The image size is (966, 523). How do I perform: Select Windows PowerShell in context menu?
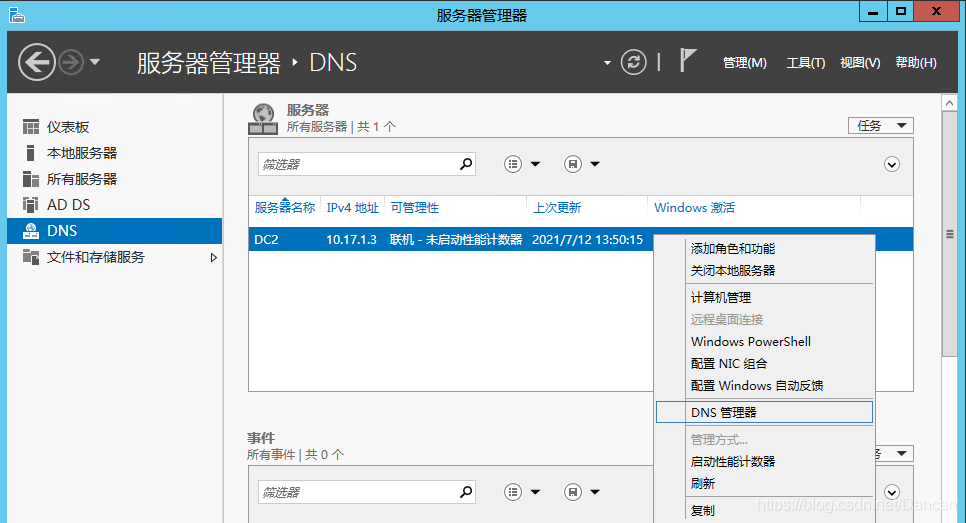coord(750,341)
